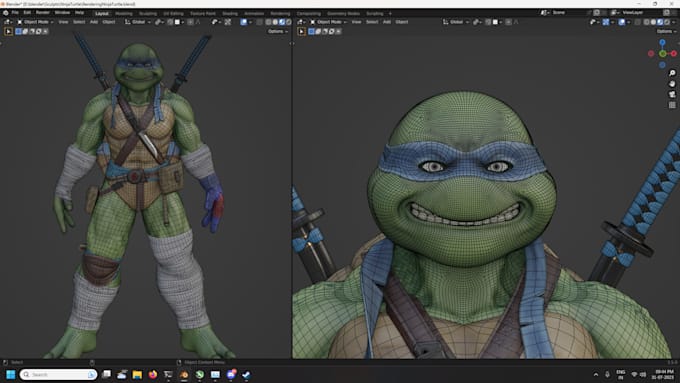Select wireframe shading in left viewport
This screenshot has width=680, height=383.
[x=268, y=22]
